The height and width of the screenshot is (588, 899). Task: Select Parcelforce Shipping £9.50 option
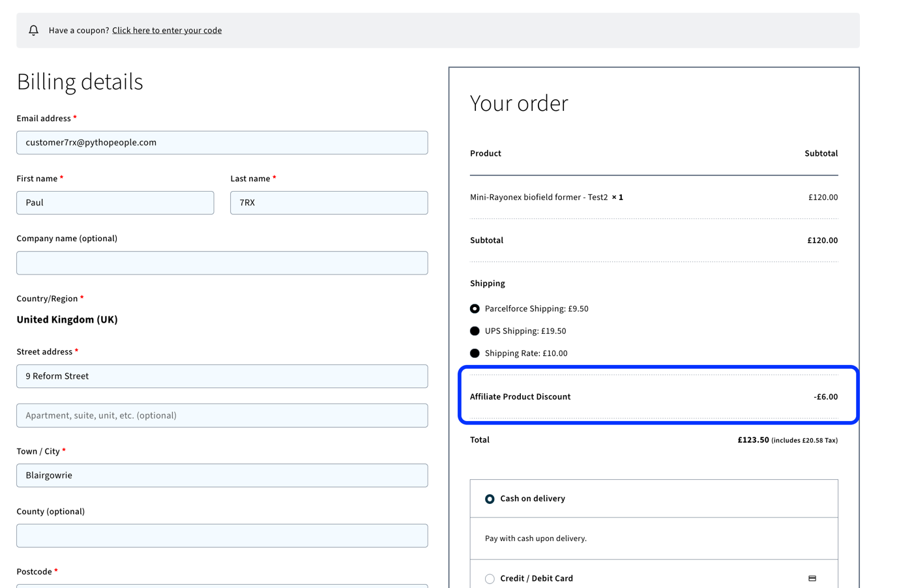coord(475,308)
